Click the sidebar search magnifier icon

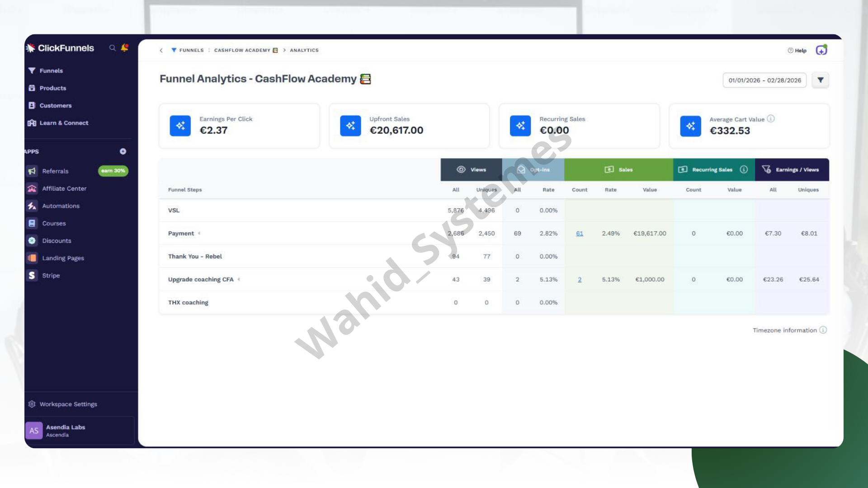point(113,48)
